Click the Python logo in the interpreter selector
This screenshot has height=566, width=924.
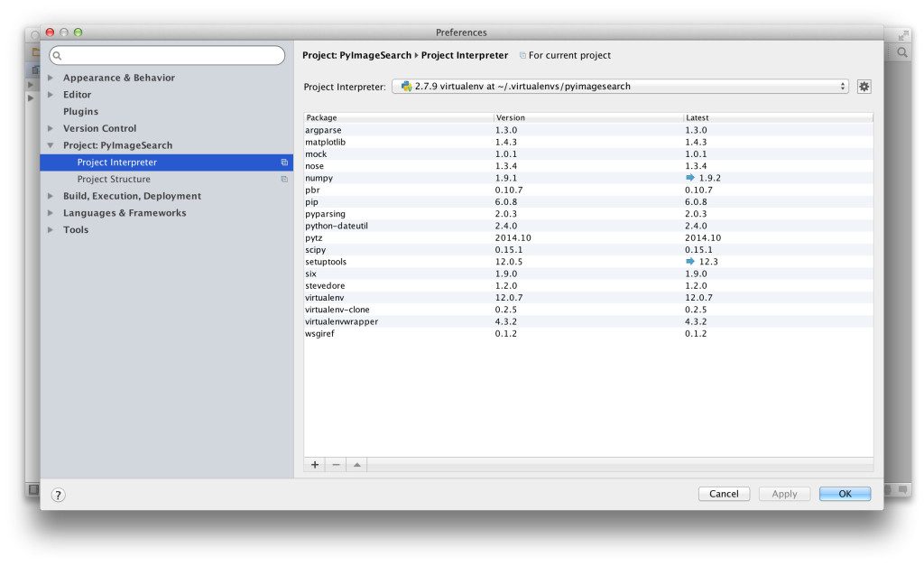tap(408, 86)
